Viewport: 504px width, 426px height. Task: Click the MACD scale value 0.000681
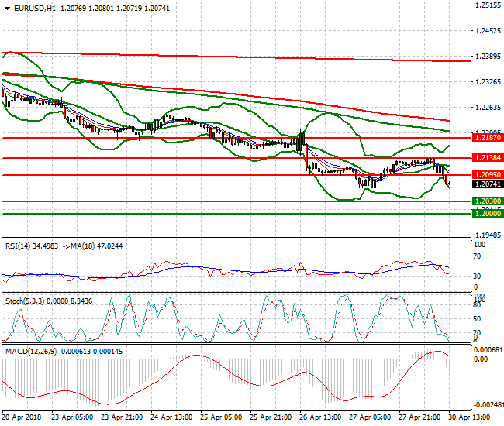coord(488,349)
